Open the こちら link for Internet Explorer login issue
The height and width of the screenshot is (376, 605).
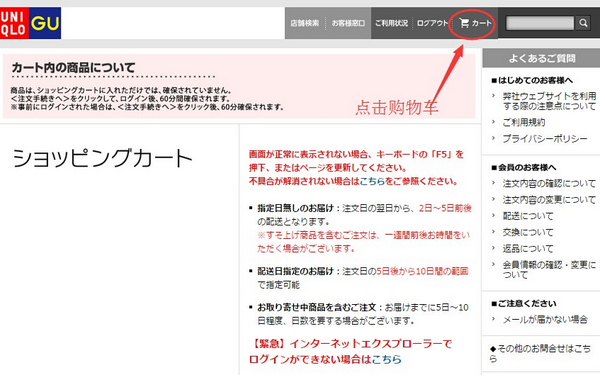point(386,359)
